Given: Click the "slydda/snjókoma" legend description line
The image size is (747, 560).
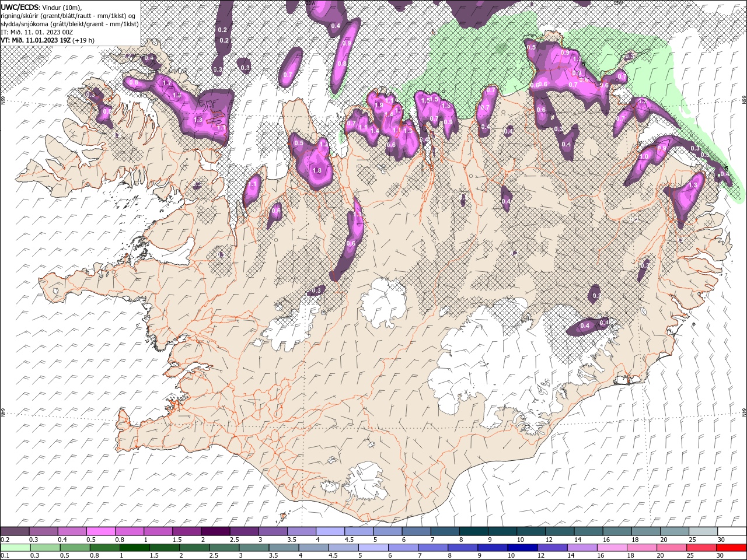Looking at the screenshot, I should pos(69,23).
